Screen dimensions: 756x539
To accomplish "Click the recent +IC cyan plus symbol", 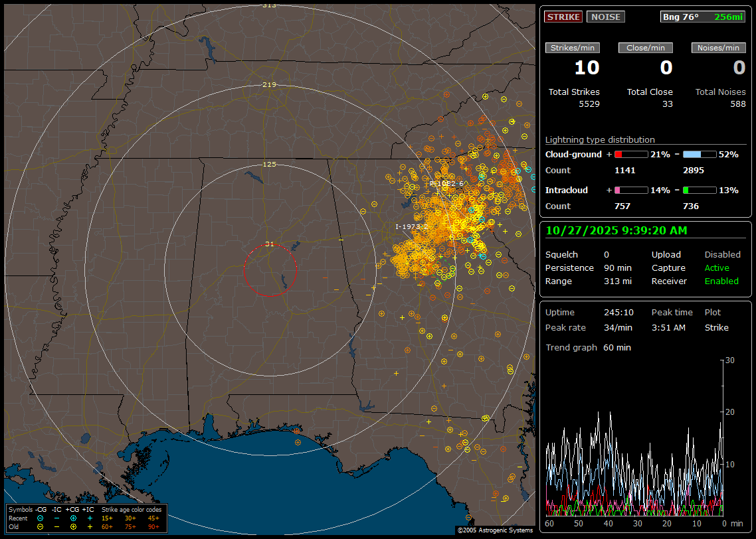I will click(x=90, y=518).
